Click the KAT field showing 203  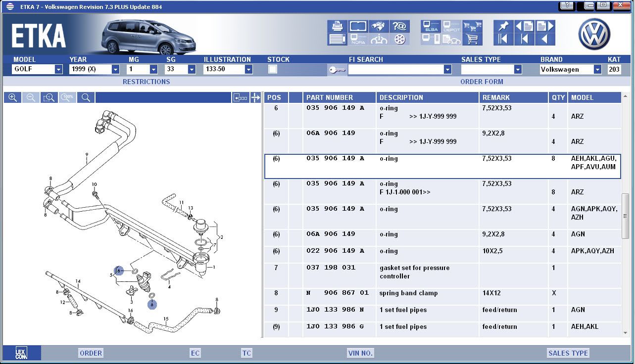[614, 70]
